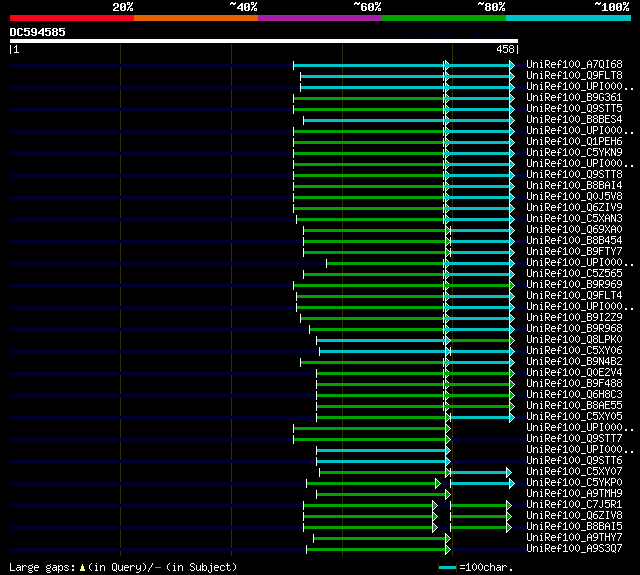Select the UniRef100_B9I2Z9 label
This screenshot has width=640, height=575.
pos(574,318)
